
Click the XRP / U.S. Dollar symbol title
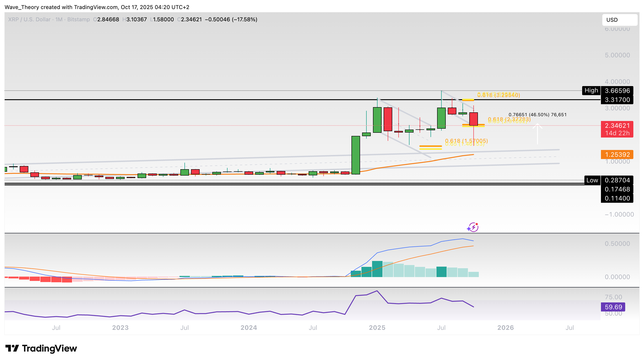29,19
